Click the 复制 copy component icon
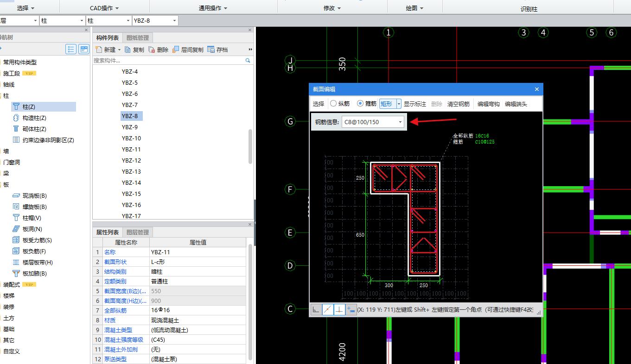Viewport: 631px width, 364px height. (x=127, y=50)
